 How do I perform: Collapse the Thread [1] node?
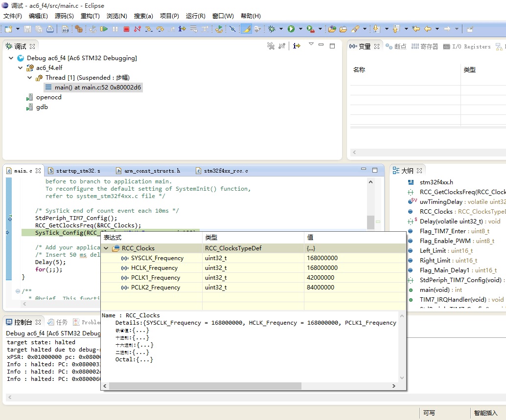click(x=30, y=78)
